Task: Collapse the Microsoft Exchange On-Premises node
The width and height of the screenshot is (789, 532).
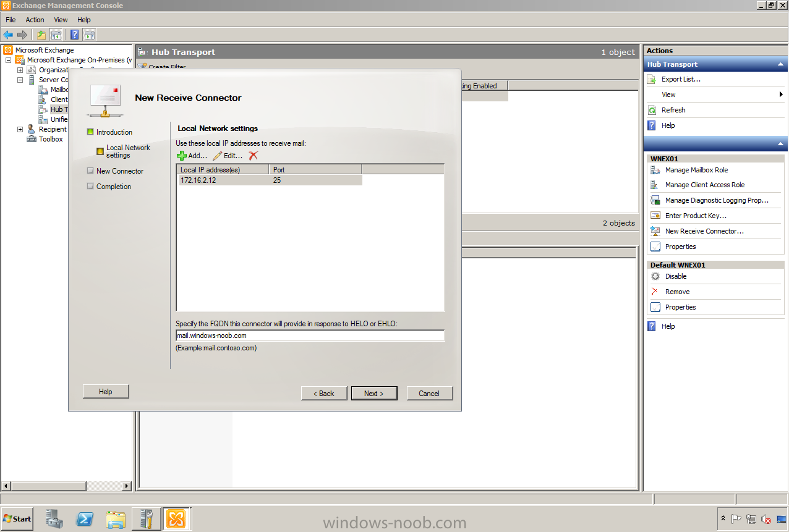Action: [9, 60]
